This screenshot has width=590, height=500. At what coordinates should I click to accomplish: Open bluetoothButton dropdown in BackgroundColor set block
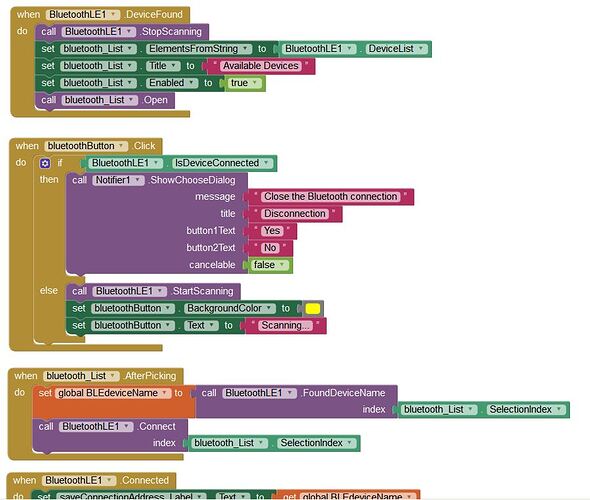(x=133, y=309)
